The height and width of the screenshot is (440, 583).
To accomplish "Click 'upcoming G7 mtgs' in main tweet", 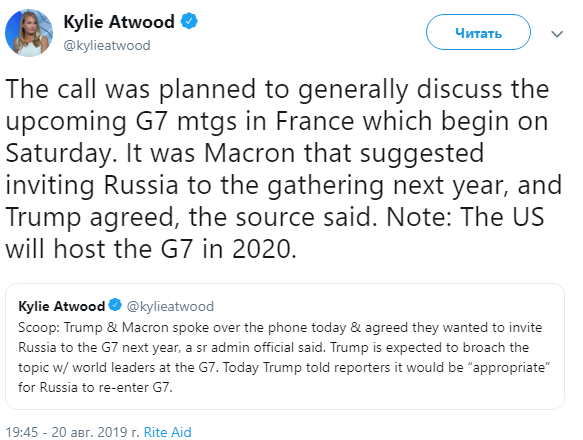I will point(121,122).
